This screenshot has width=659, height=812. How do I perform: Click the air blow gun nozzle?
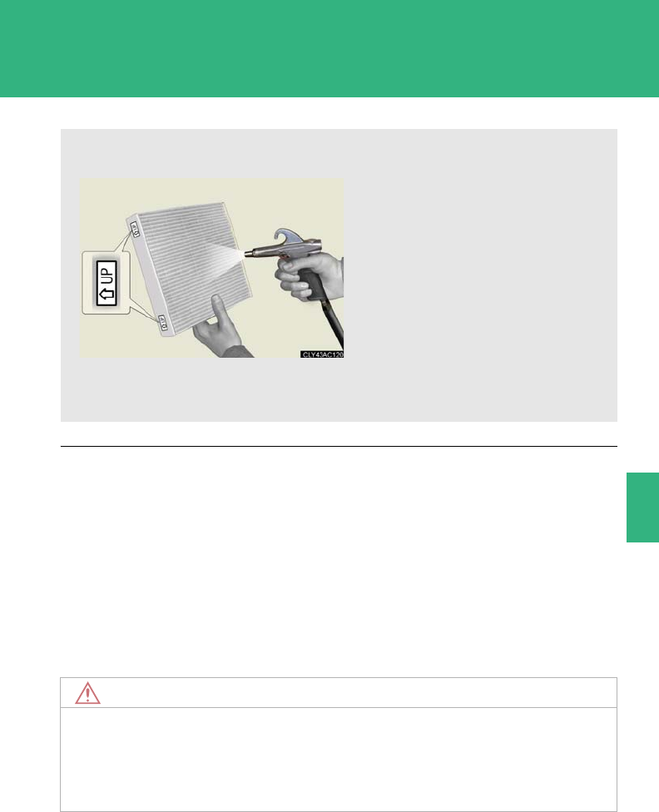[x=252, y=254]
